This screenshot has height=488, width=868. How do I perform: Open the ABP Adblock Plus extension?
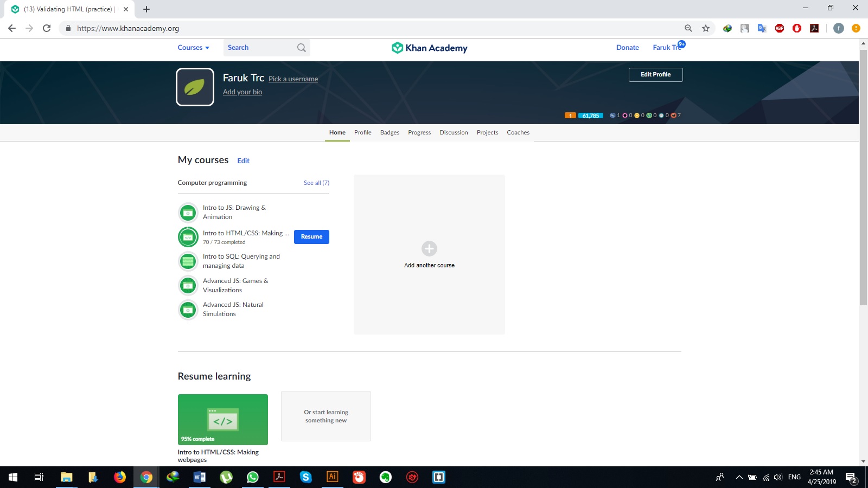[780, 28]
